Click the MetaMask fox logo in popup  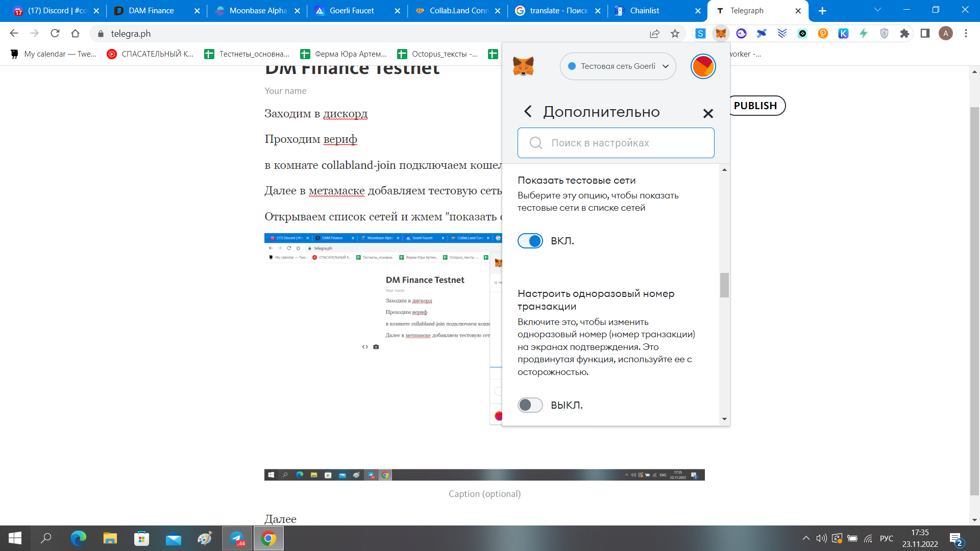point(523,66)
